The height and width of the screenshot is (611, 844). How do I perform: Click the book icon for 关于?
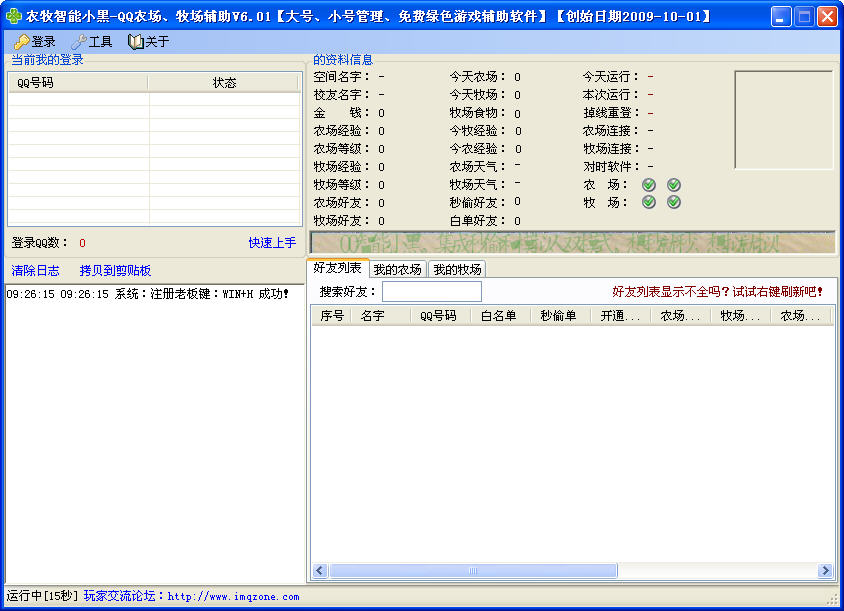tap(136, 42)
